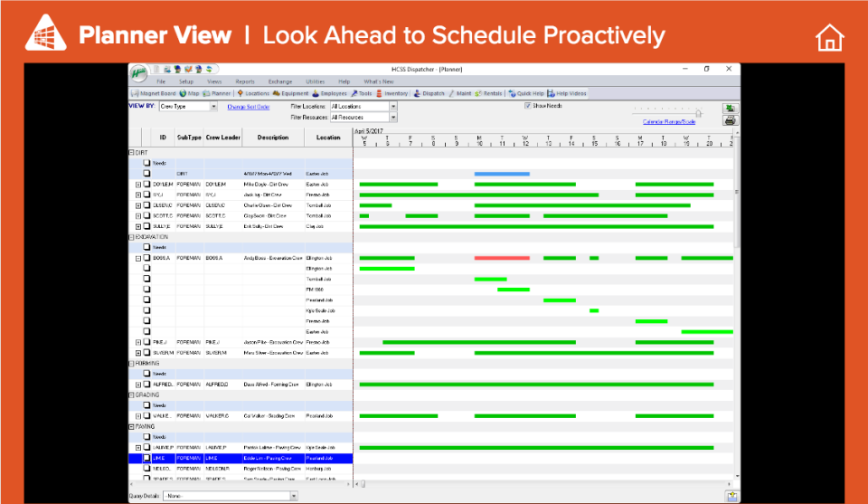Sort by the Description column header

pos(273,138)
